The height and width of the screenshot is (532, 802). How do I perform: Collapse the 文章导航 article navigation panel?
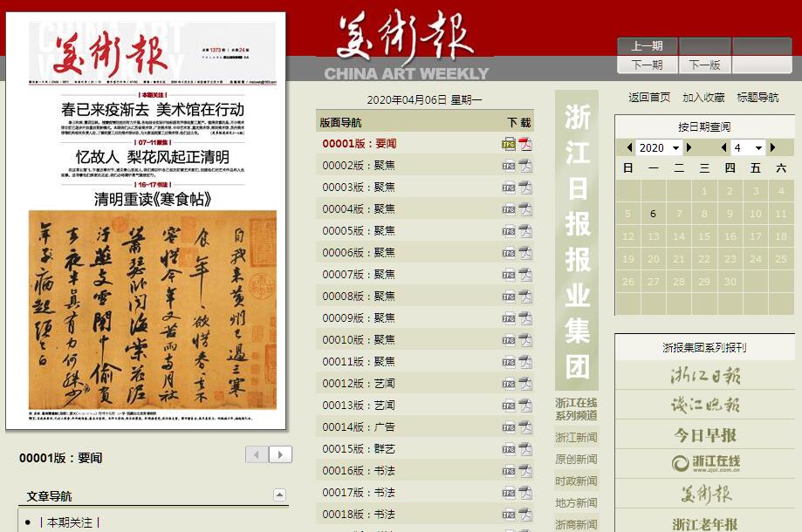[279, 495]
